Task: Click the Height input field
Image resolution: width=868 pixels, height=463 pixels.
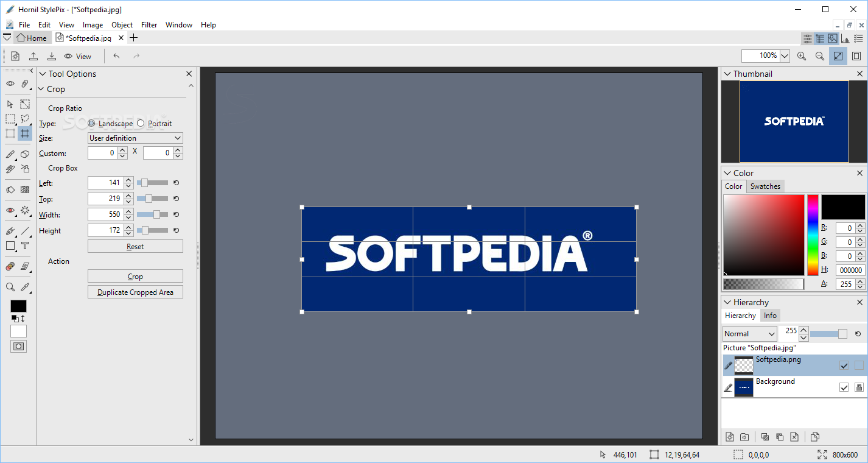Action: click(105, 230)
